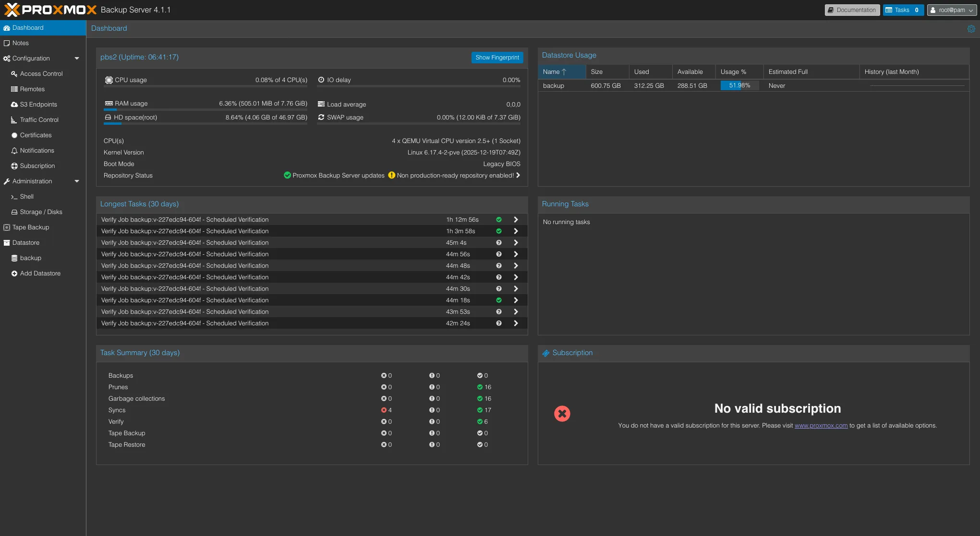Open the Tasks panel in the header

click(903, 10)
